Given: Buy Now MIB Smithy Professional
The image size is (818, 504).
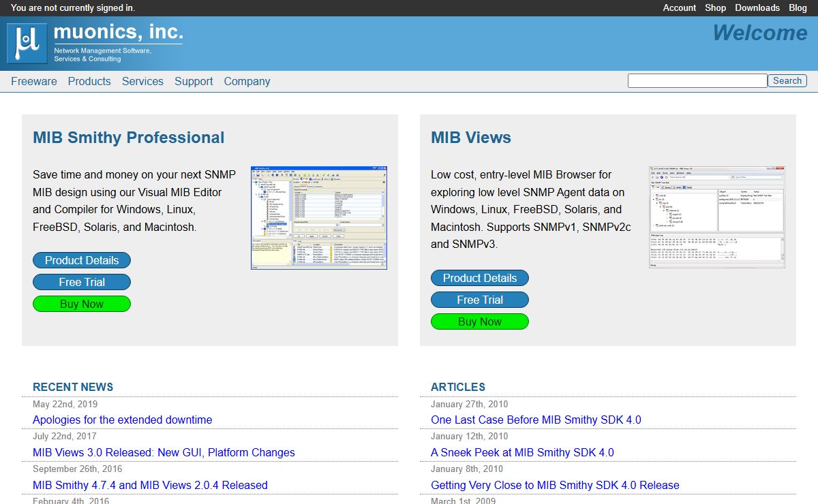Looking at the screenshot, I should 82,304.
